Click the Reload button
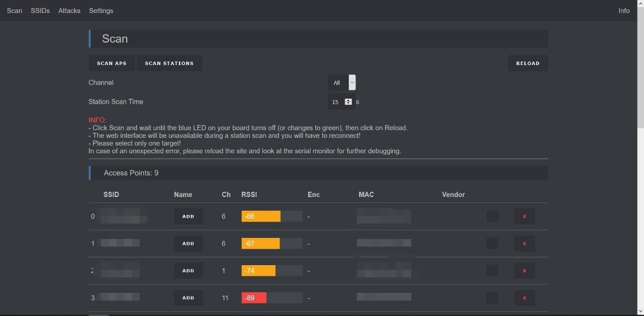The width and height of the screenshot is (644, 316). tap(527, 63)
